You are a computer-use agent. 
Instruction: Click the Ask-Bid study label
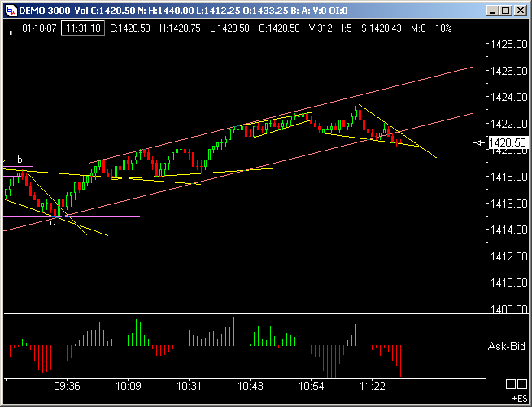coord(507,346)
